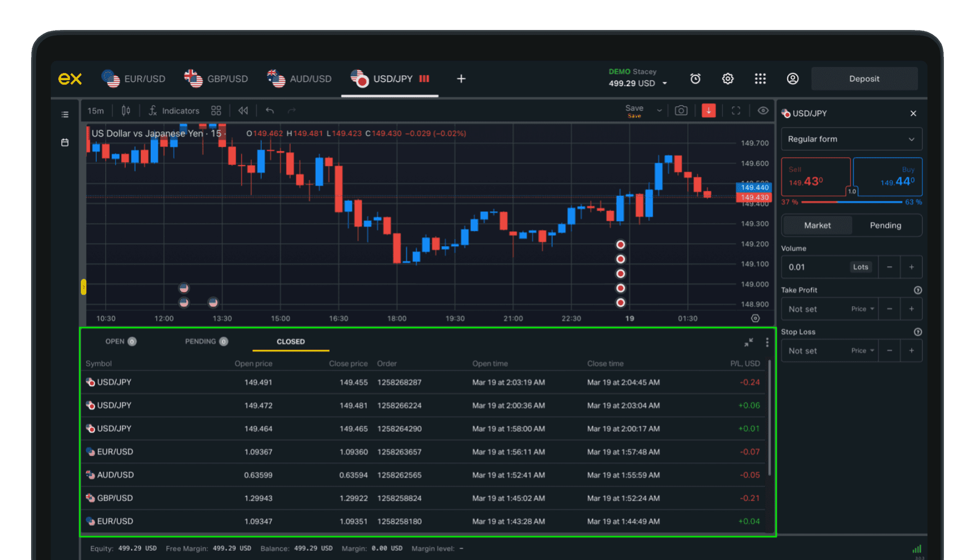Take a chart screenshot with the camera icon
This screenshot has width=975, height=560.
[681, 110]
